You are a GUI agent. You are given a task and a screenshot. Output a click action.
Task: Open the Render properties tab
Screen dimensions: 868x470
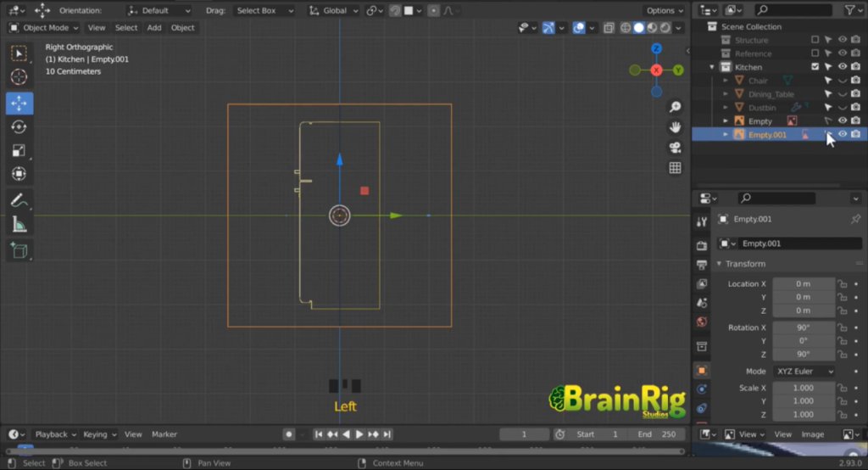tap(701, 245)
